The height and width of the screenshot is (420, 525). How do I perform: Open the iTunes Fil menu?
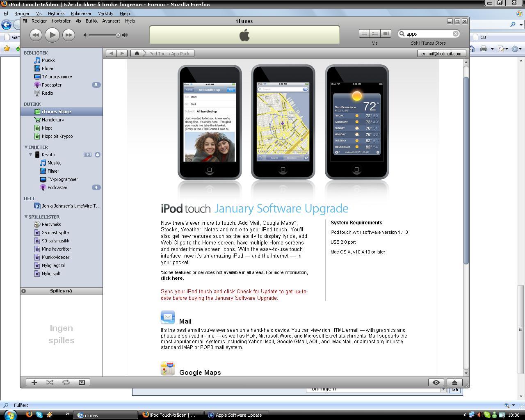click(x=25, y=21)
